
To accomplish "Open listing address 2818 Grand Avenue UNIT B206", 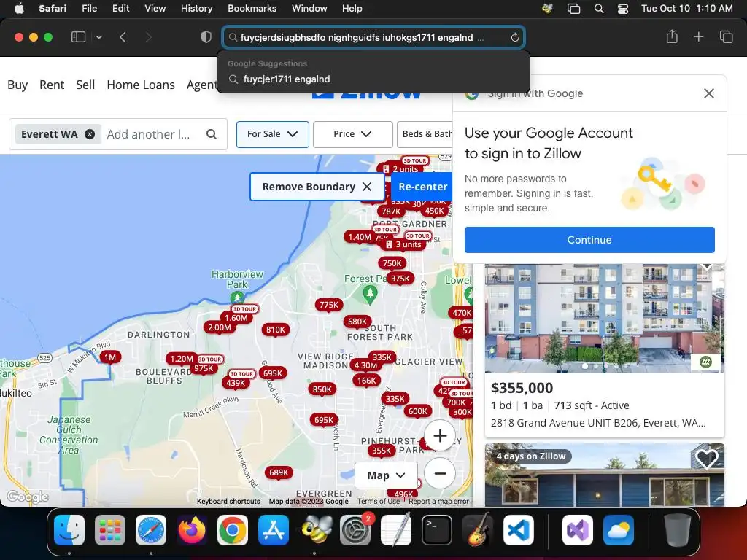I will coord(598,423).
